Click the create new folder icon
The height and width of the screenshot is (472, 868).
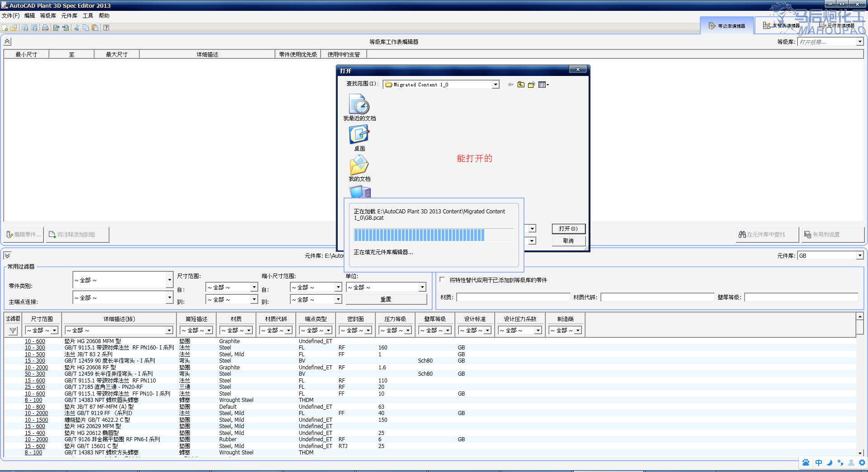tap(531, 85)
